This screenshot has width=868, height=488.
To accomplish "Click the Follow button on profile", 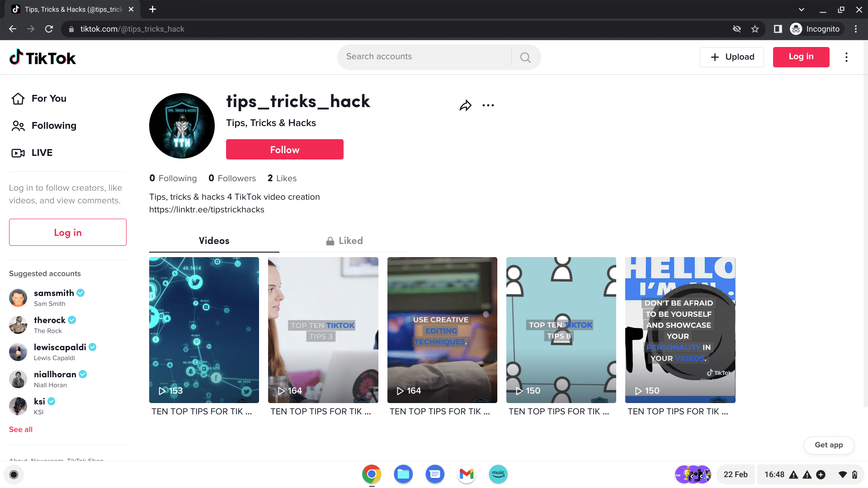I will 284,150.
